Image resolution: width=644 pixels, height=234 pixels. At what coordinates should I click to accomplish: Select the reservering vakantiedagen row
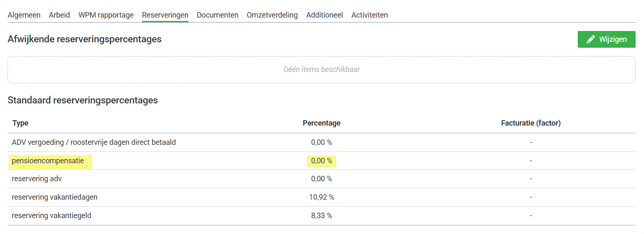pyautogui.click(x=55, y=197)
